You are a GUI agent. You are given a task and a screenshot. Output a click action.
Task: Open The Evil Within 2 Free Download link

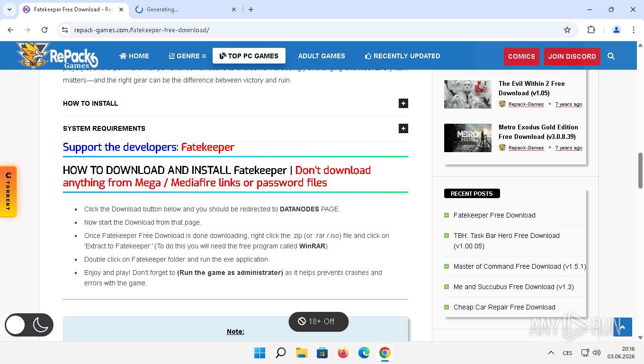(531, 88)
